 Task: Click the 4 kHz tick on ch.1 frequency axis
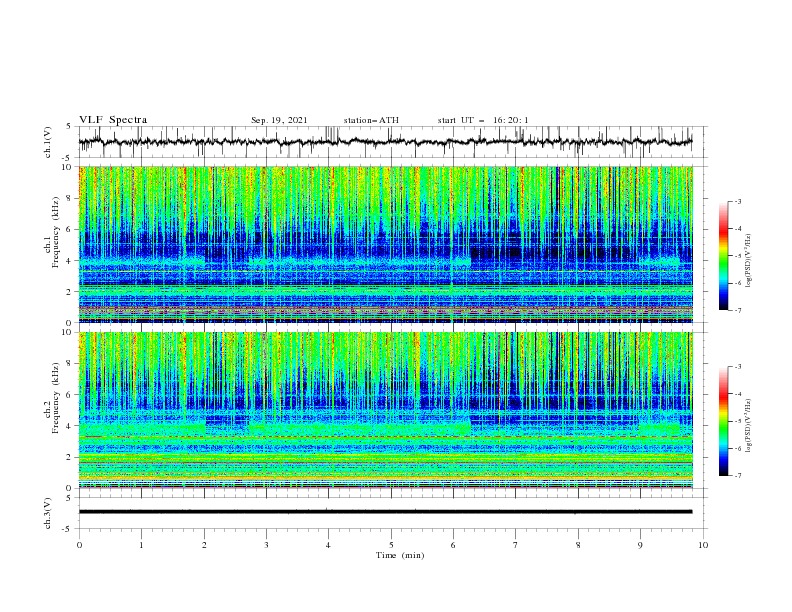pos(70,261)
